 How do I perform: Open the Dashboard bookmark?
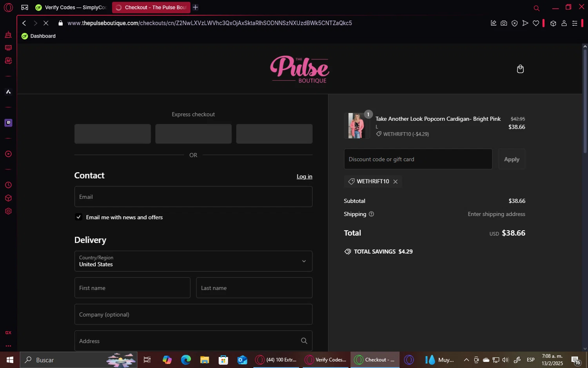(38, 36)
